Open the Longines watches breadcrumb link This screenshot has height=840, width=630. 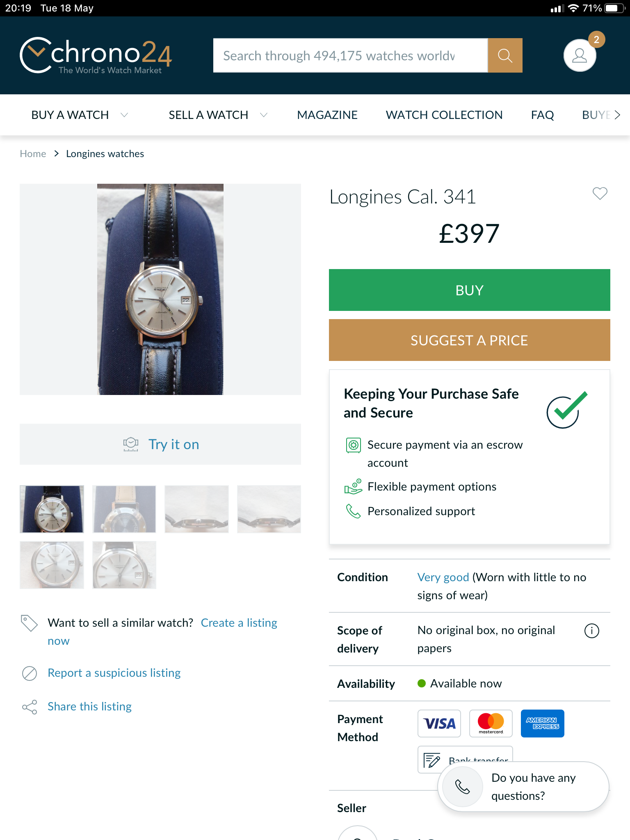(x=105, y=154)
